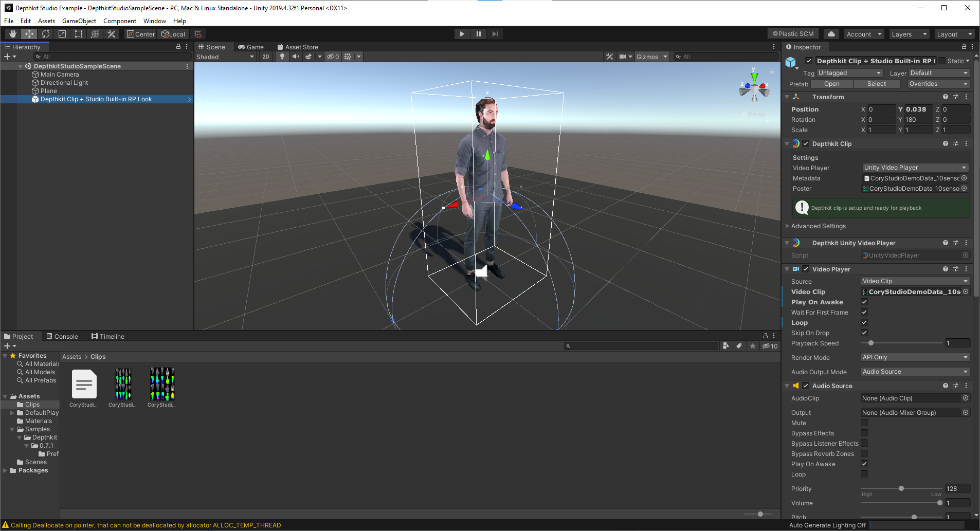Toggle Video Player Loop checkbox
Viewport: 980px width, 531px height.
click(x=864, y=323)
